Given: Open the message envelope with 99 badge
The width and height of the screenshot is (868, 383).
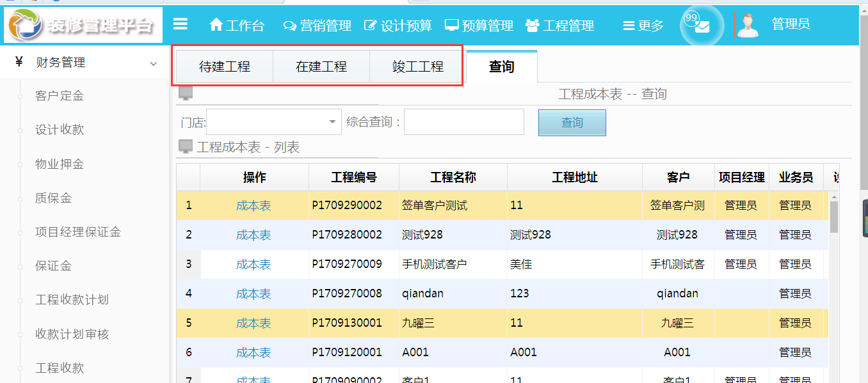Looking at the screenshot, I should (x=700, y=26).
